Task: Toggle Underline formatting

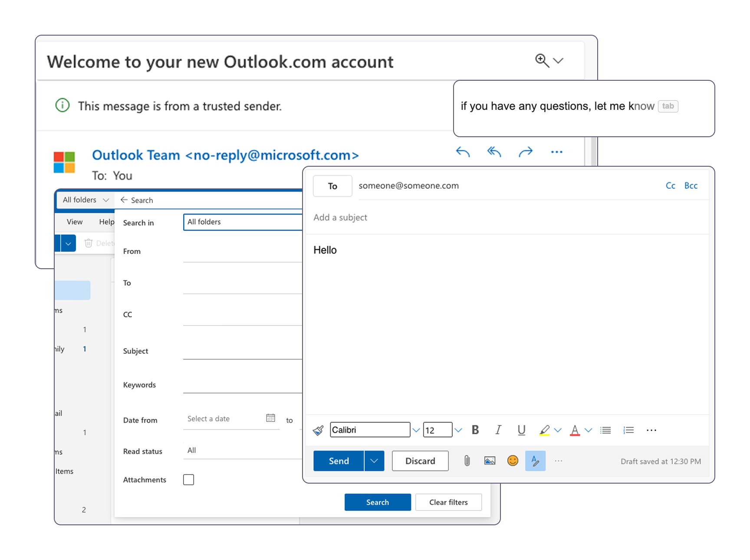Action: 521,430
